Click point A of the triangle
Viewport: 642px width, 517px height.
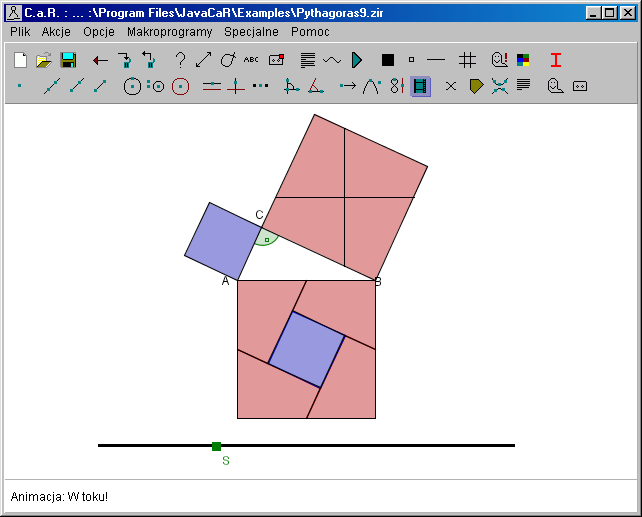click(238, 280)
